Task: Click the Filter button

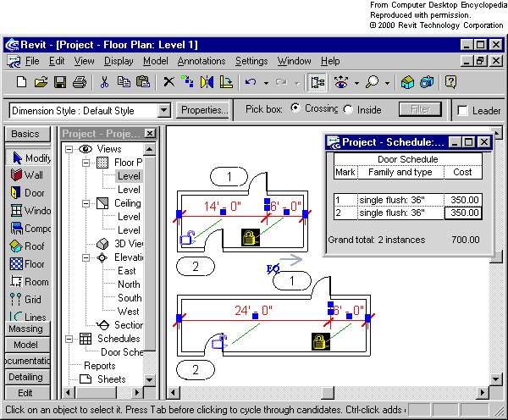Action: pyautogui.click(x=420, y=109)
